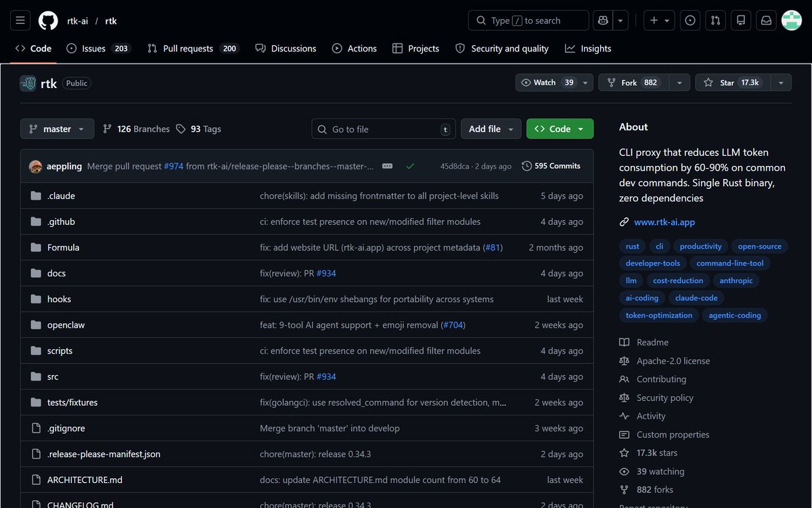View the 126 Branches list
The image size is (812, 508).
[136, 129]
